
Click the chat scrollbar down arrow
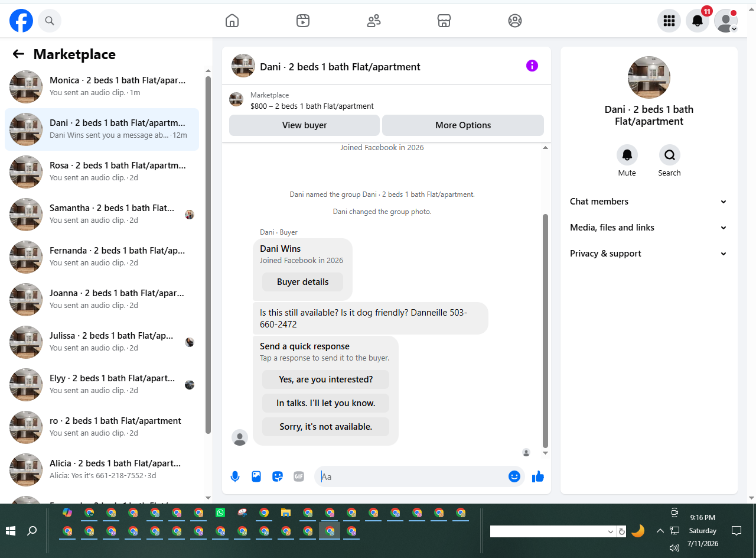[545, 453]
